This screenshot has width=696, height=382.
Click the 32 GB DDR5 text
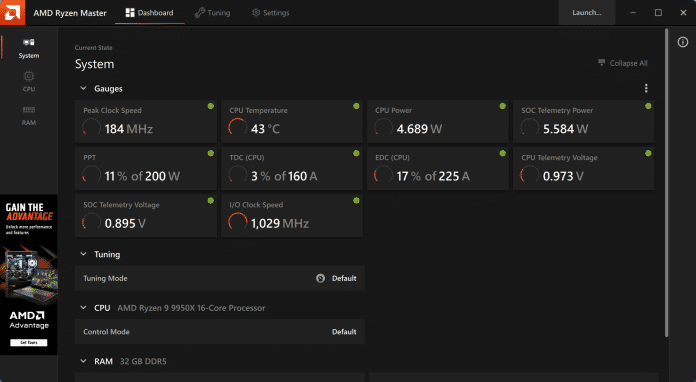click(x=143, y=362)
